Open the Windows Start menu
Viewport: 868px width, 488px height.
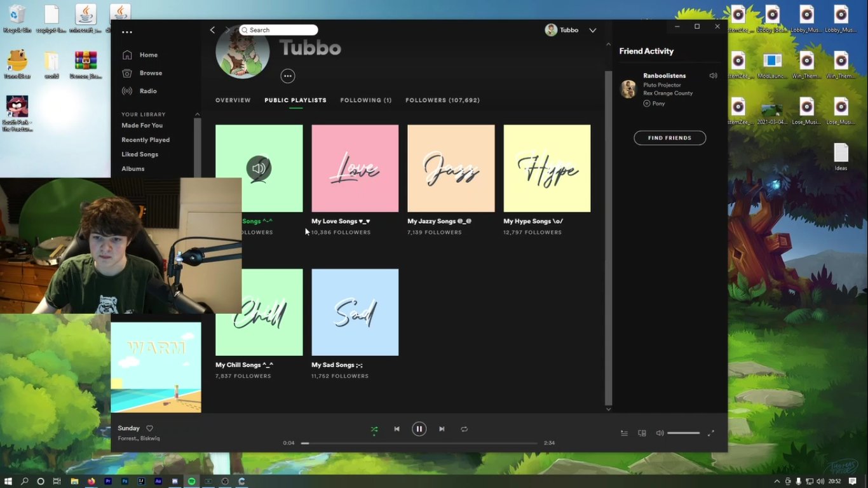pos(9,481)
